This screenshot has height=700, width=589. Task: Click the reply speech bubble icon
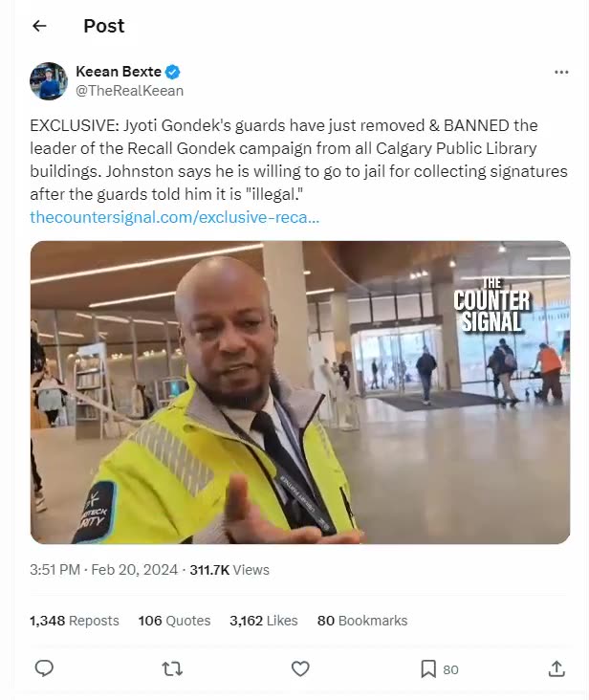pos(44,668)
